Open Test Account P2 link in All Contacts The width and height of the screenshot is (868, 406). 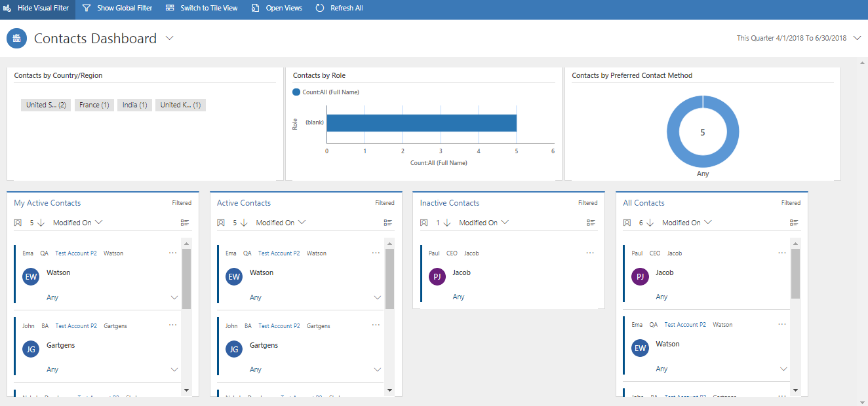coord(685,325)
